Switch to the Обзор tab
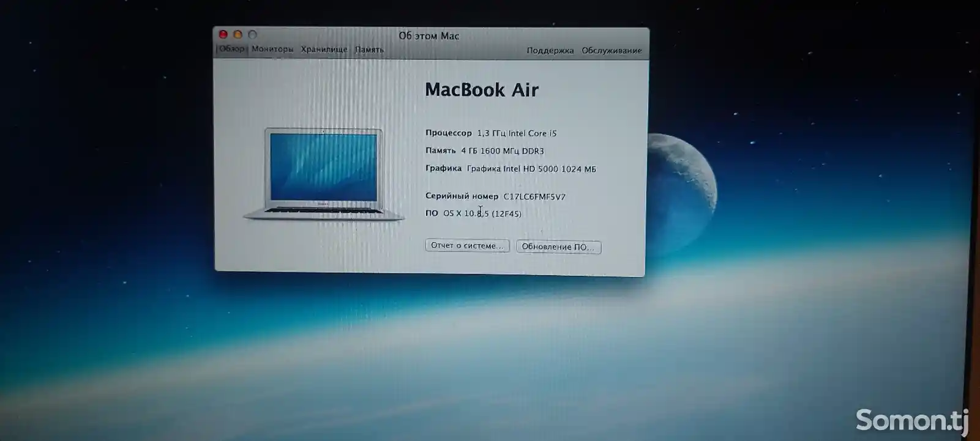 (232, 49)
